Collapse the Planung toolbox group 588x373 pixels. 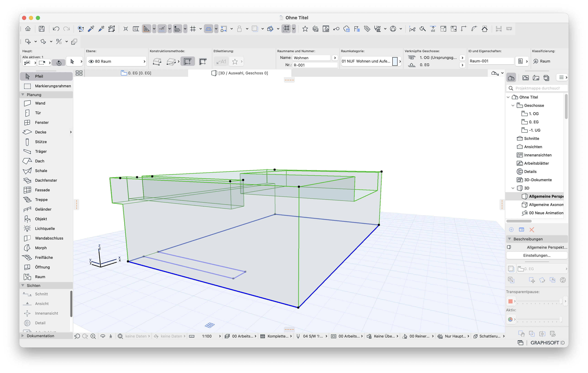(23, 95)
